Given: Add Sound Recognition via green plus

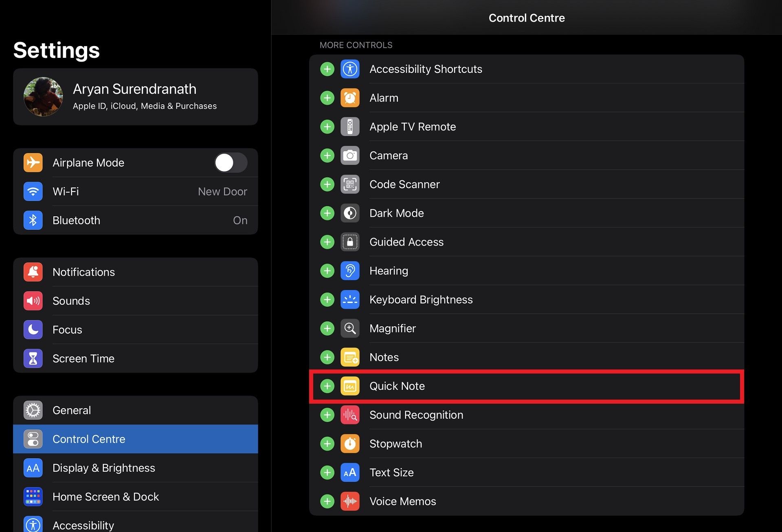Looking at the screenshot, I should click(x=327, y=415).
